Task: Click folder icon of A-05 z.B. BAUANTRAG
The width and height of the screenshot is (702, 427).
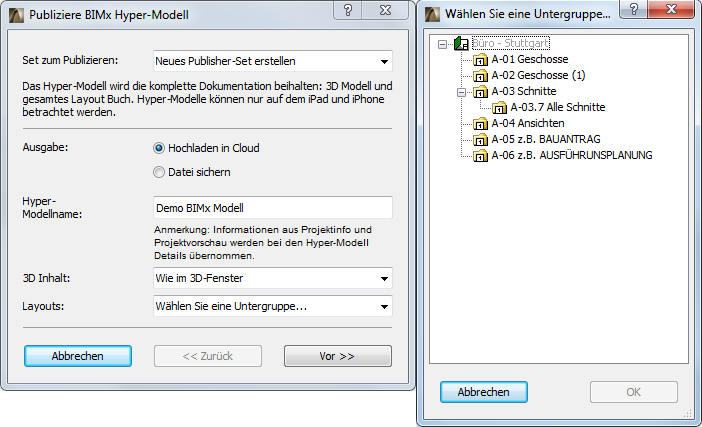Action: tap(480, 140)
